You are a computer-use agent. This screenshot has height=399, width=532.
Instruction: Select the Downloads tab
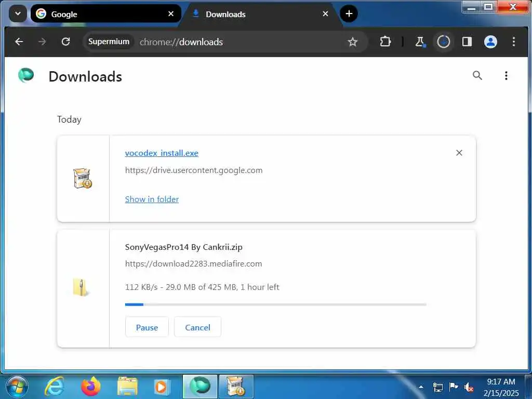pos(260,14)
